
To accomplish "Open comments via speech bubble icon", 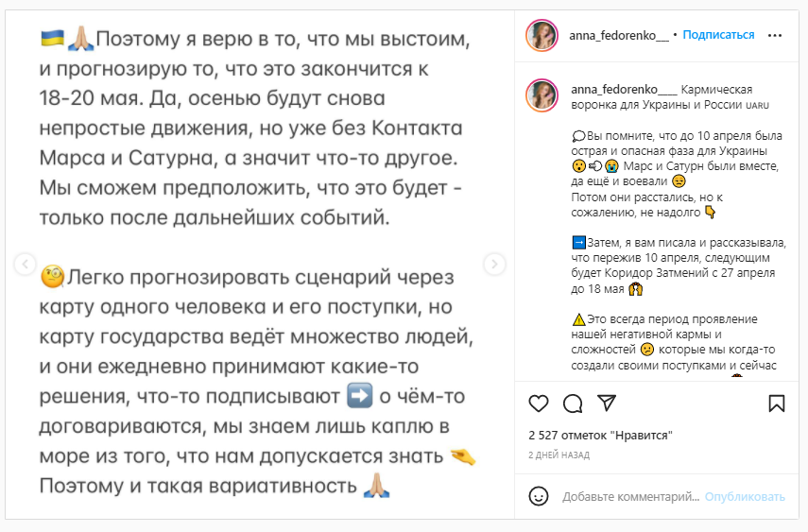I will click(573, 403).
